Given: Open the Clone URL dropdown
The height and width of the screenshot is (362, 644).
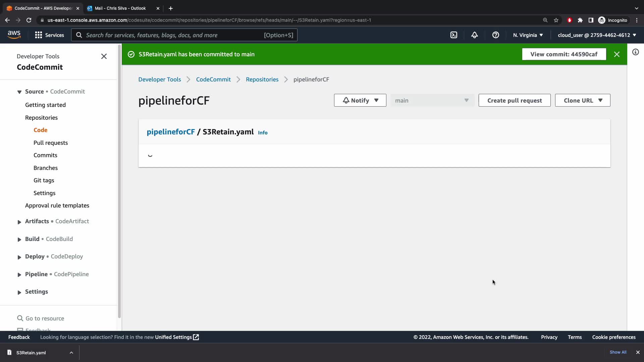Looking at the screenshot, I should click(582, 100).
